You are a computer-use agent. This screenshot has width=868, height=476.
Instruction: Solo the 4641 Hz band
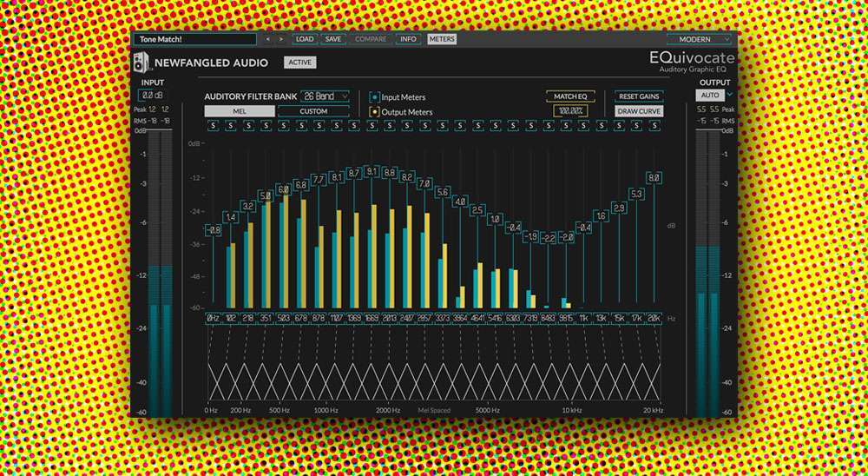[477, 126]
